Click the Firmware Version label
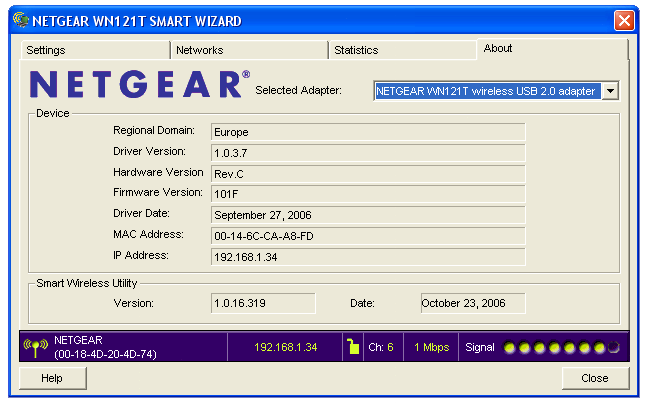 tap(158, 192)
